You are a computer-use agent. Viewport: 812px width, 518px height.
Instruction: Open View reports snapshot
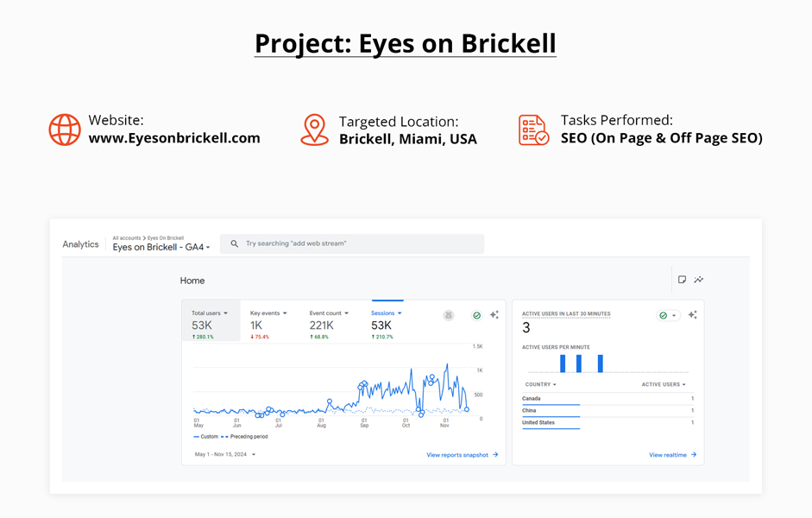(456, 454)
